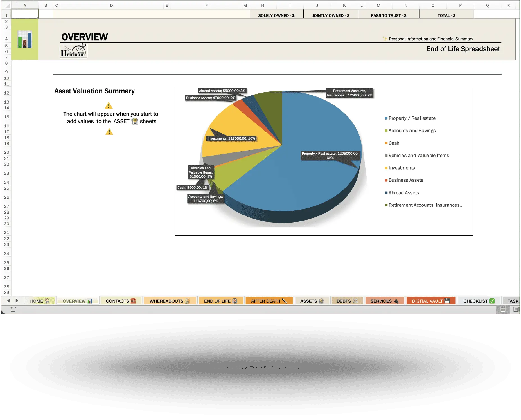Click the left sheet-navigation arrow
Viewport: 521px width, 420px height.
(8, 301)
